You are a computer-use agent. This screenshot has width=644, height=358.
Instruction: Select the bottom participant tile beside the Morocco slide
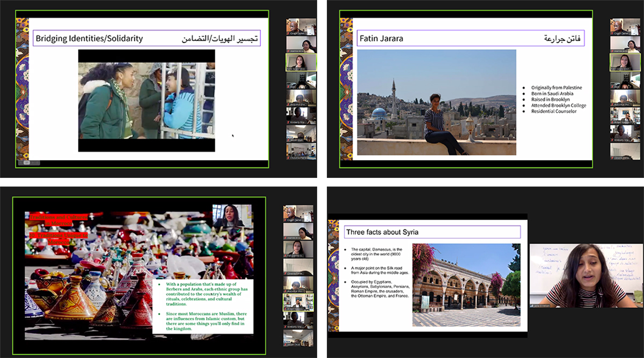297,338
